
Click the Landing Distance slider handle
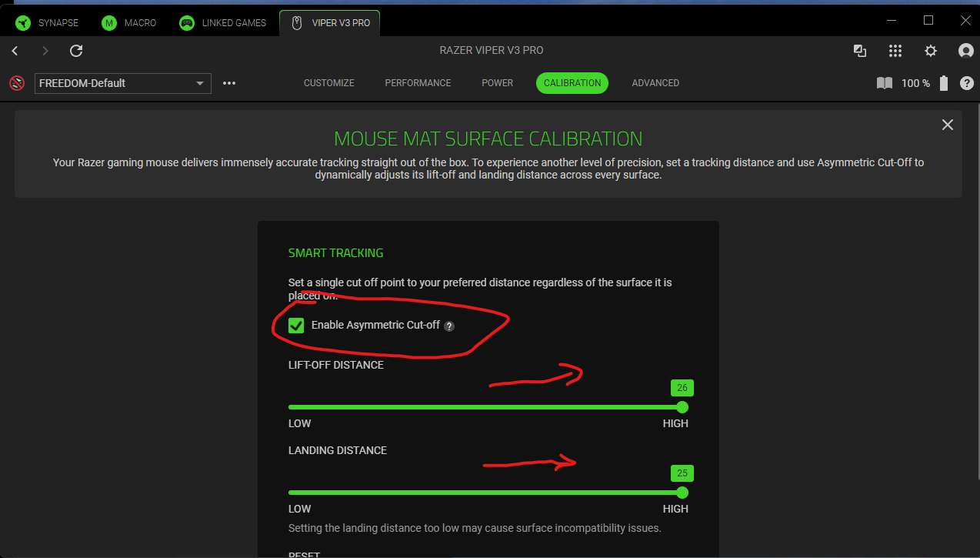click(x=682, y=493)
